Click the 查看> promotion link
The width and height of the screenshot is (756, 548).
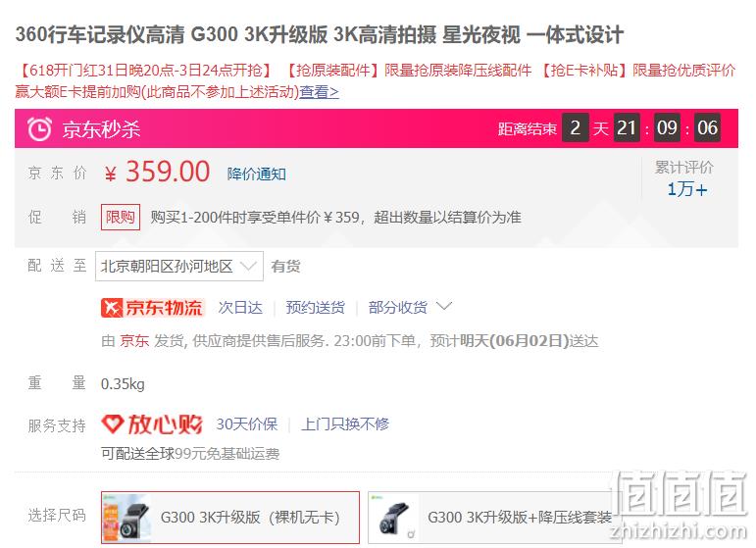click(x=320, y=91)
